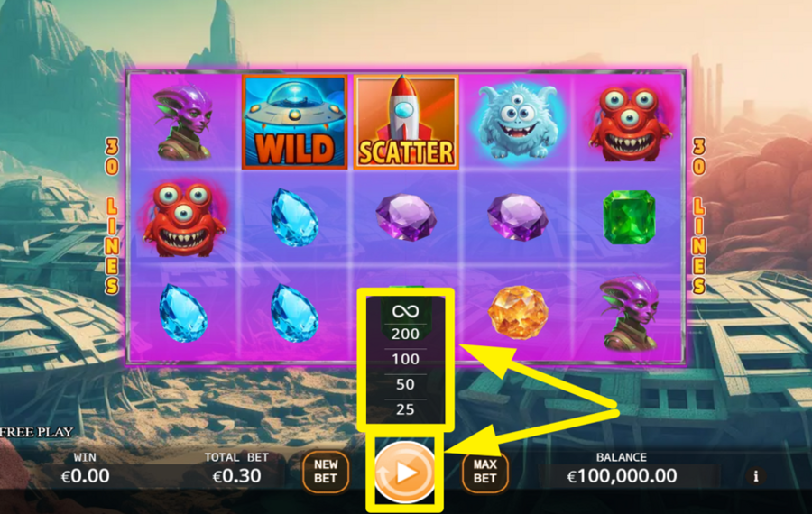812x514 pixels.
Task: Click the SCATTER rocket symbol
Action: pyautogui.click(x=405, y=122)
